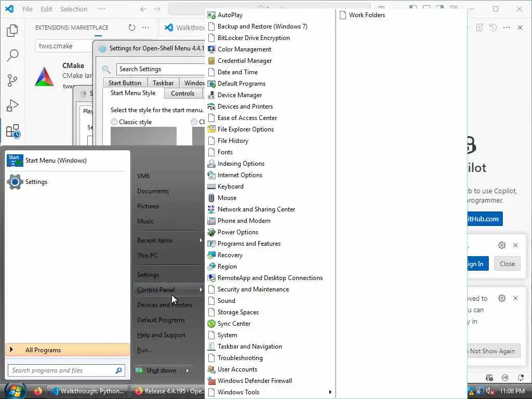Open Windows Defender Firewall

[255, 381]
